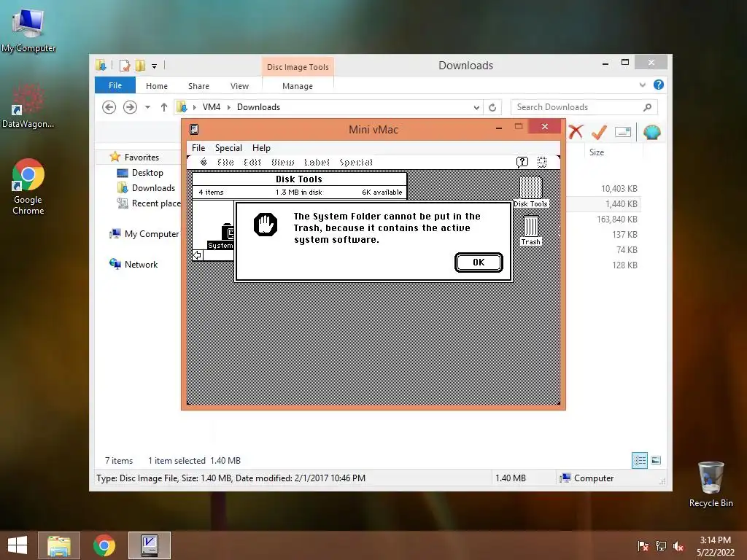
Task: Click the rename toolbar icon
Action: [x=623, y=132]
